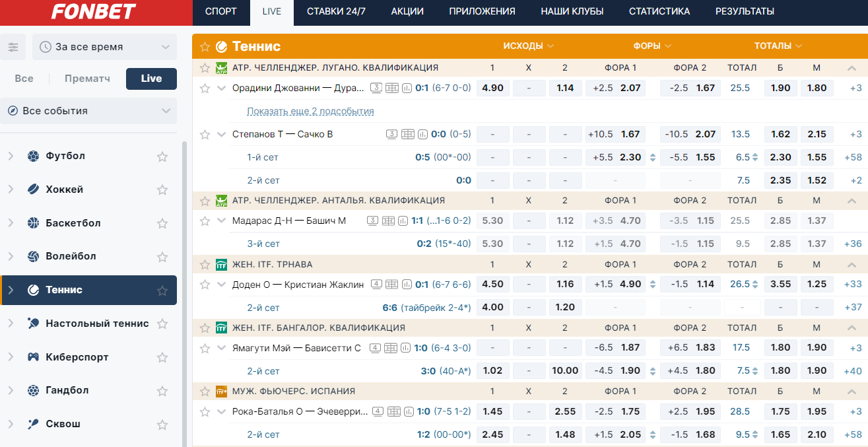The width and height of the screenshot is (868, 447).
Task: Open the РЕЗУЛЬТАТЫ menu item
Action: [745, 11]
